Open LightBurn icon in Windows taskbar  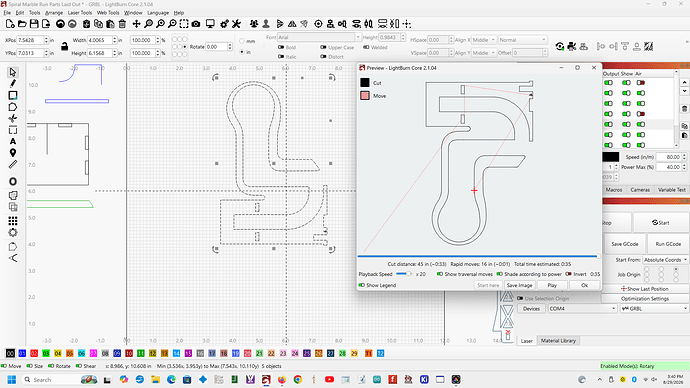coord(266,379)
